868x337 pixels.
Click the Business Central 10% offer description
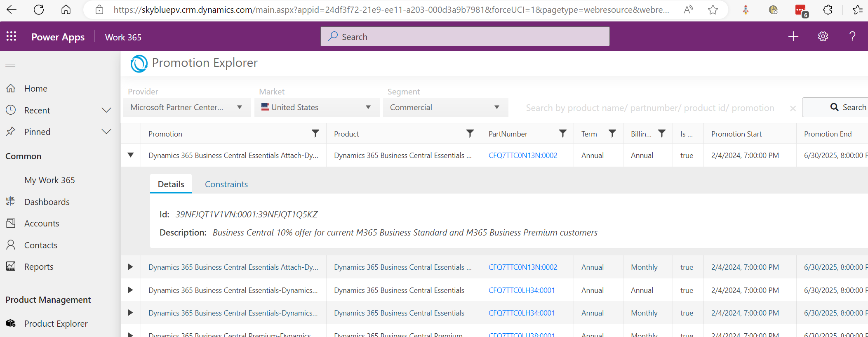(405, 232)
